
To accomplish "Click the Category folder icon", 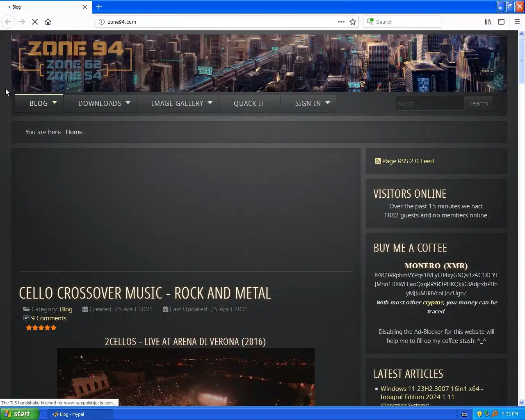I will (x=26, y=309).
